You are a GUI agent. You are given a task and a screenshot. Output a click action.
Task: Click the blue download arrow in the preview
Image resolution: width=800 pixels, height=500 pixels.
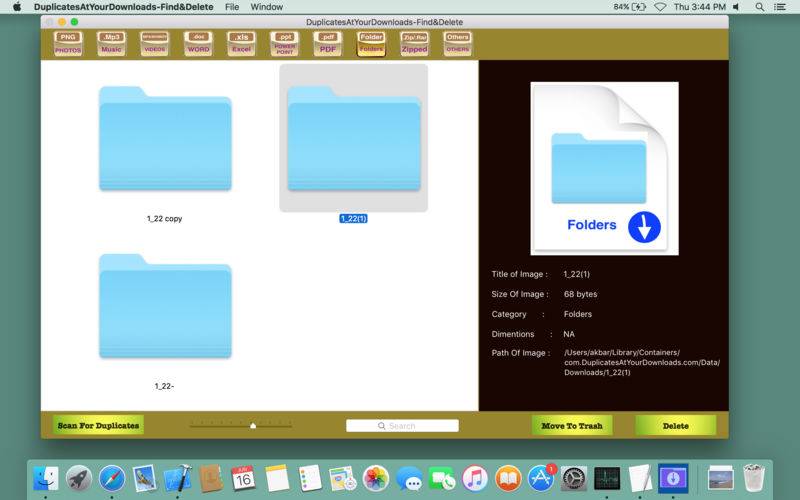644,227
